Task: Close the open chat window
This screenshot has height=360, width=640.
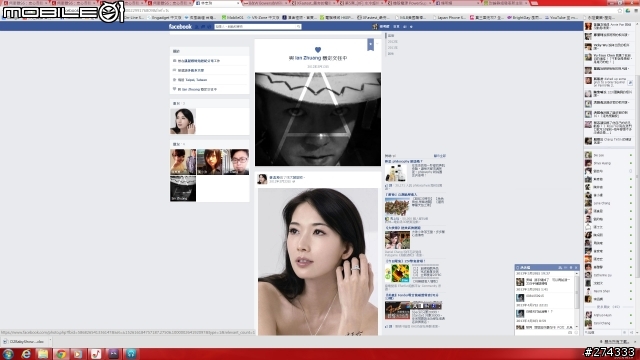Action: [x=576, y=267]
